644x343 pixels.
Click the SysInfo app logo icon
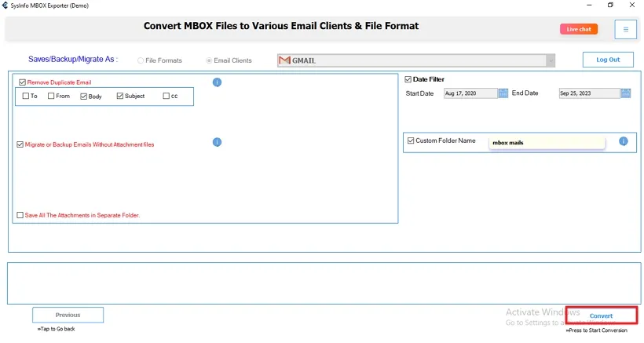pos(5,5)
